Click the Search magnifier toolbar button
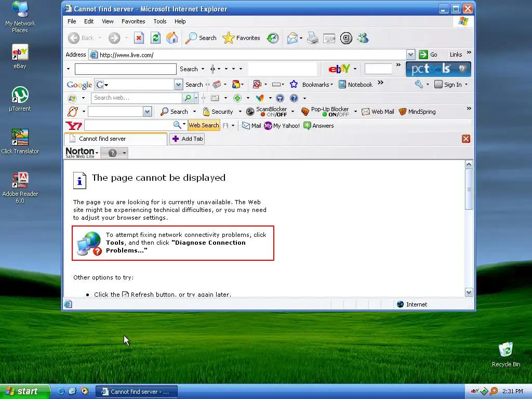Viewport: 532px width, 399px height. (x=201, y=38)
